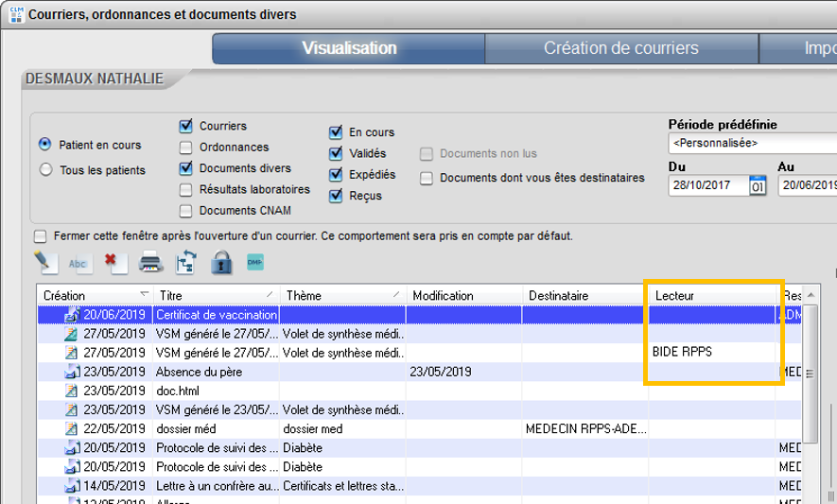837x504 pixels.
Task: Switch to the Création de courriers tab
Action: click(620, 48)
